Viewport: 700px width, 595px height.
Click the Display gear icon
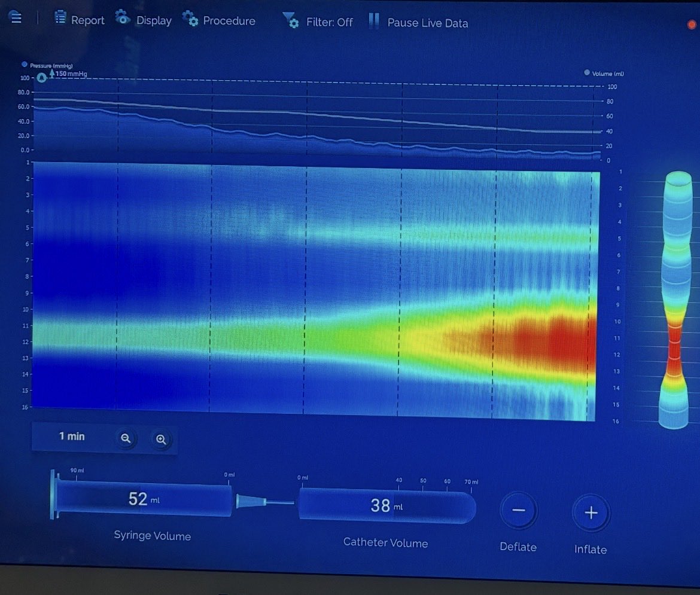click(122, 17)
